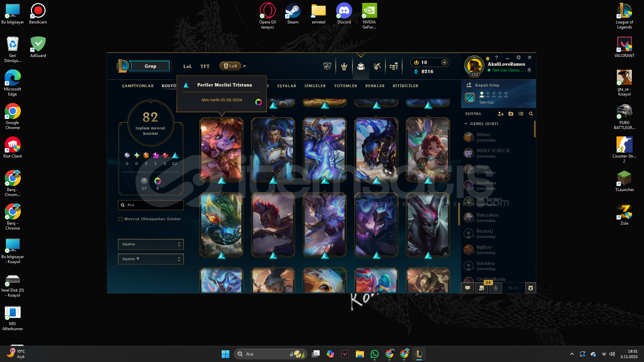Open the second Aşama sort dropdown
The image size is (644, 362).
(151, 259)
